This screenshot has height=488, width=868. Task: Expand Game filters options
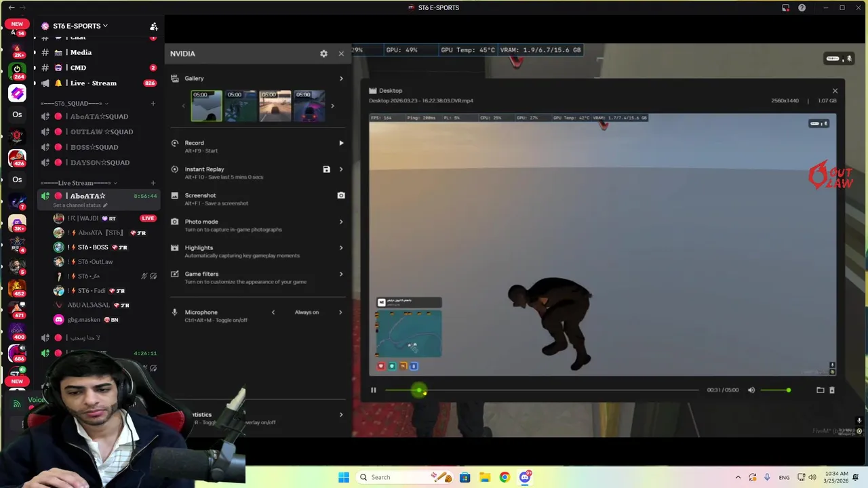[341, 274]
